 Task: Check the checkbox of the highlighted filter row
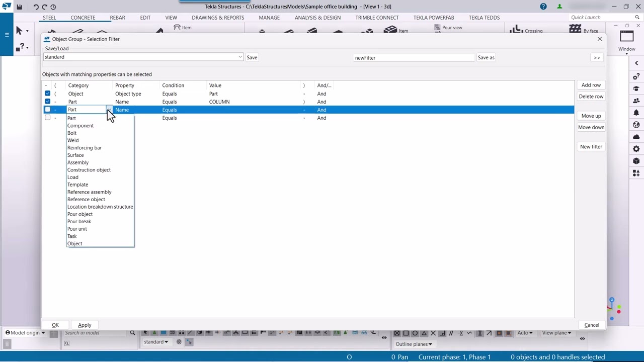48,110
